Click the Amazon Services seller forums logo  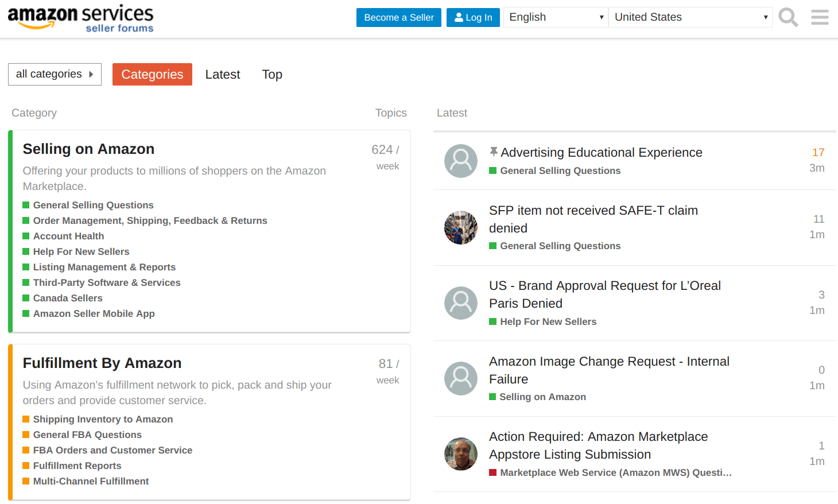80,18
